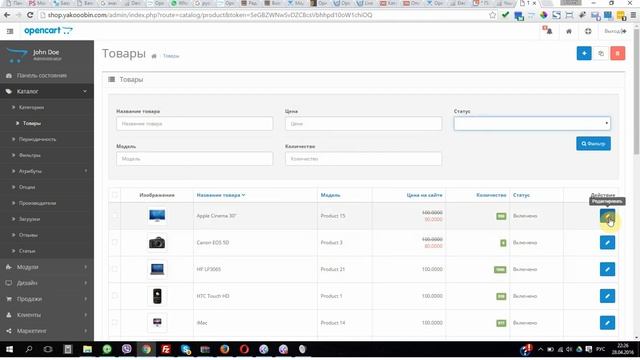The image size is (640, 360).
Task: Expand the Атрибуты submenu
Action: point(47,171)
